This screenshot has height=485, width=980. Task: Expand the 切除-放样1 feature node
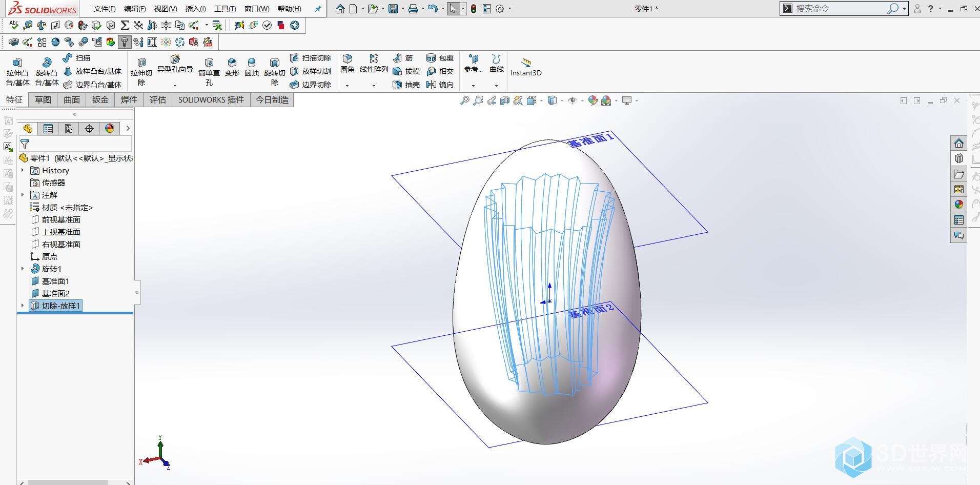point(23,306)
